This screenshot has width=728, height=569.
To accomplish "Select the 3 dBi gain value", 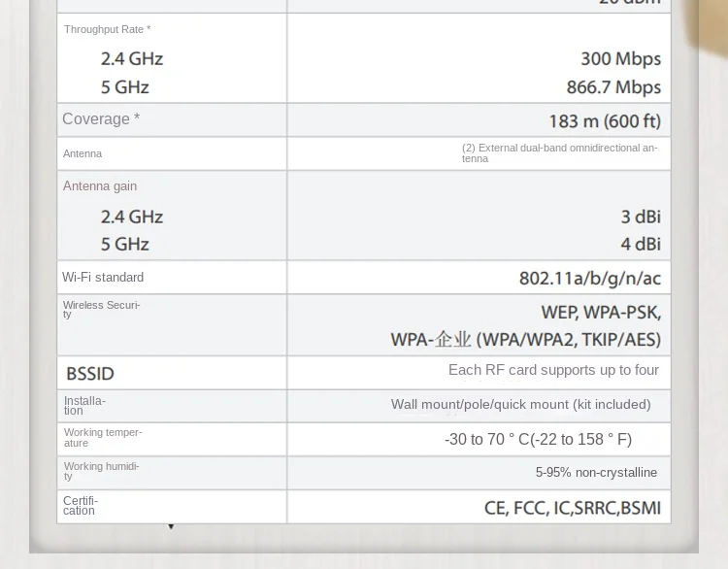I will point(641,217).
